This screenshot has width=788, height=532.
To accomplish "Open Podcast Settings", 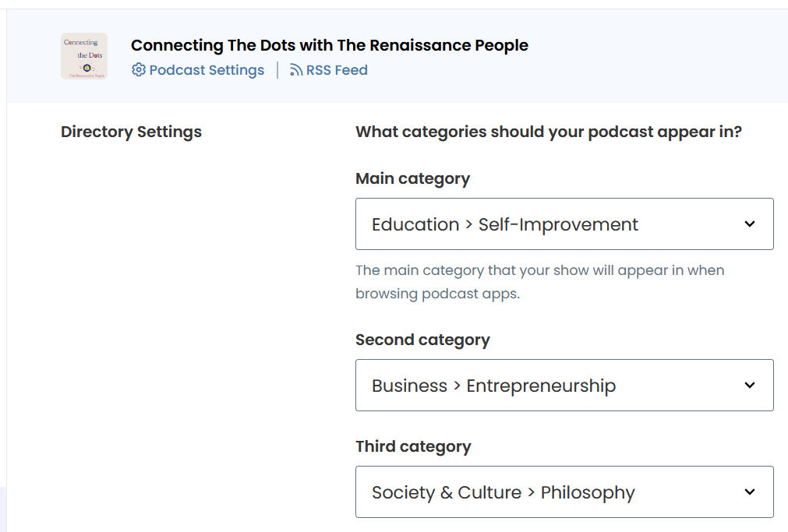I will tap(207, 70).
